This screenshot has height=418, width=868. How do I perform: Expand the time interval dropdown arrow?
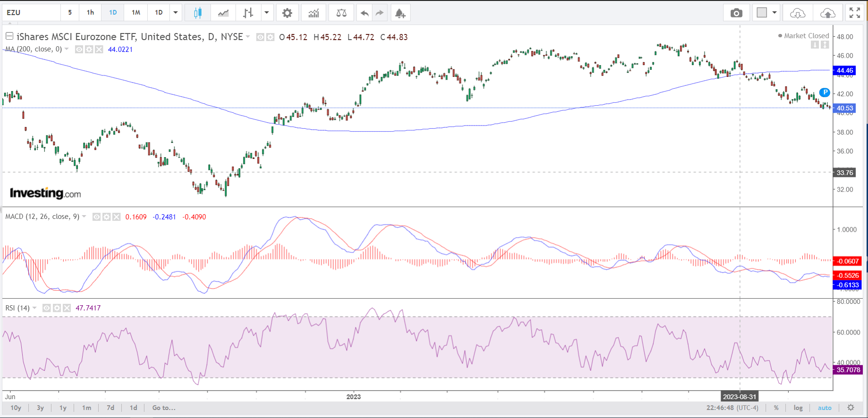[176, 13]
